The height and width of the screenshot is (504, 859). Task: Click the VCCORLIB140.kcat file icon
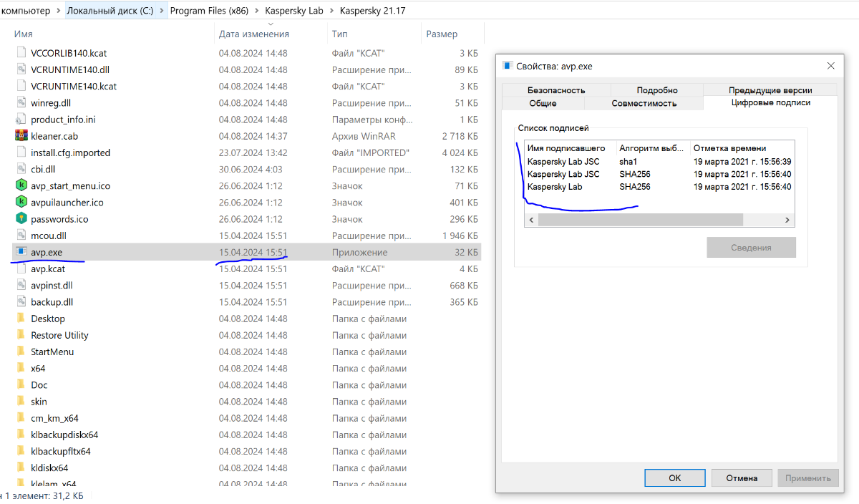coord(21,53)
